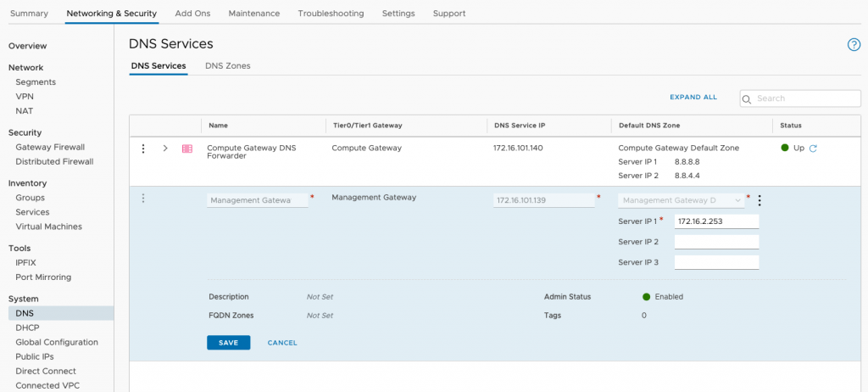
Task: Open Global Configuration in the sidebar
Action: coord(57,342)
